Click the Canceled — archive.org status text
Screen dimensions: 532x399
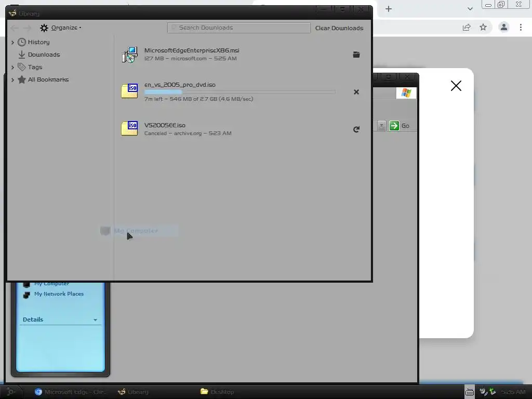[188, 134]
